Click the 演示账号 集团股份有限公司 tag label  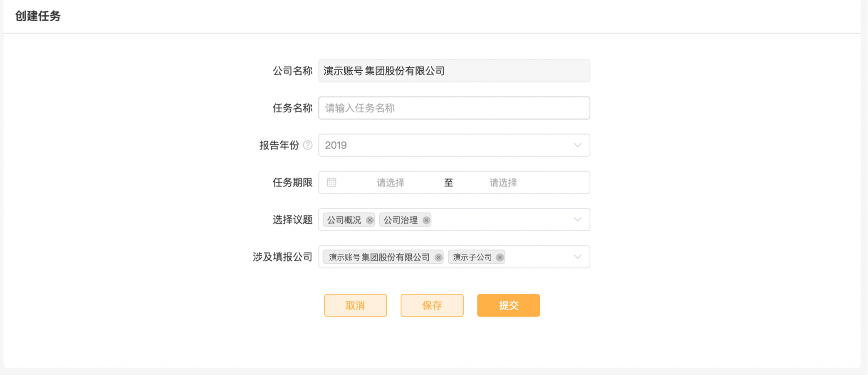[379, 257]
